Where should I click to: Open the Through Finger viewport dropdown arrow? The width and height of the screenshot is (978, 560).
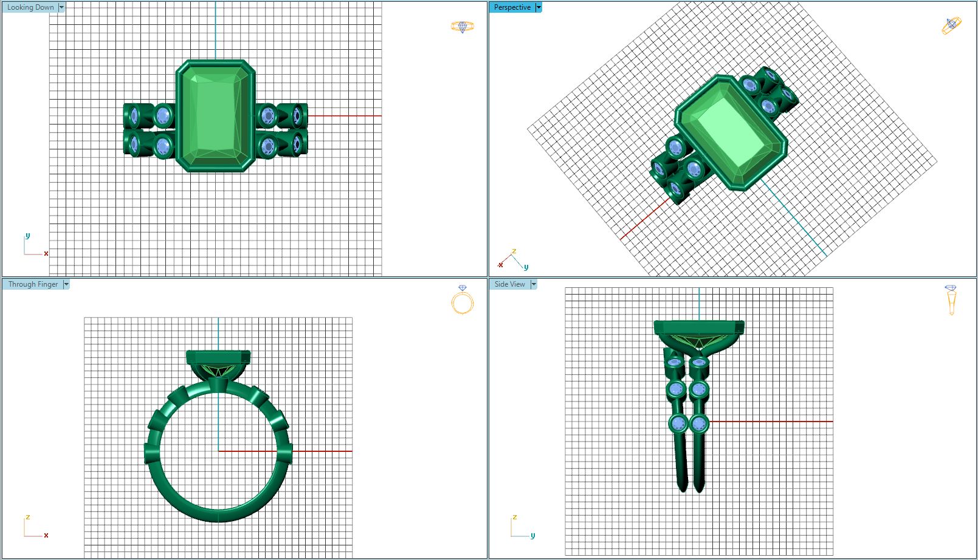pyautogui.click(x=66, y=284)
